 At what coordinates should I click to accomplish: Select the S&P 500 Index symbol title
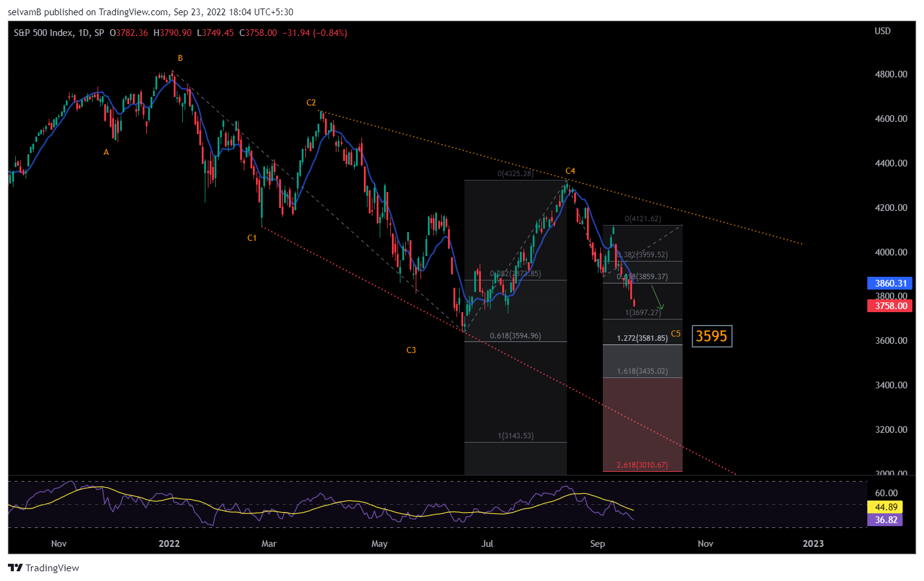[x=59, y=33]
